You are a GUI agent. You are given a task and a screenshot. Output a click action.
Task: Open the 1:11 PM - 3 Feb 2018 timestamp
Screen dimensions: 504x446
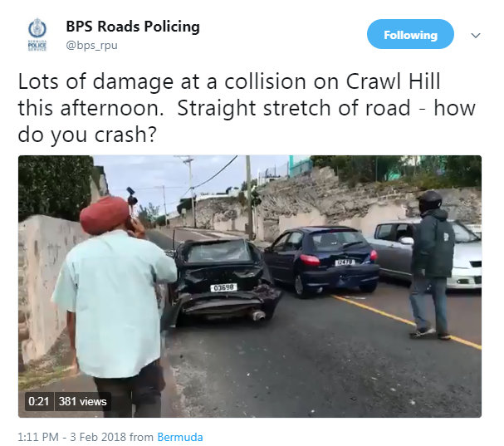pyautogui.click(x=71, y=437)
